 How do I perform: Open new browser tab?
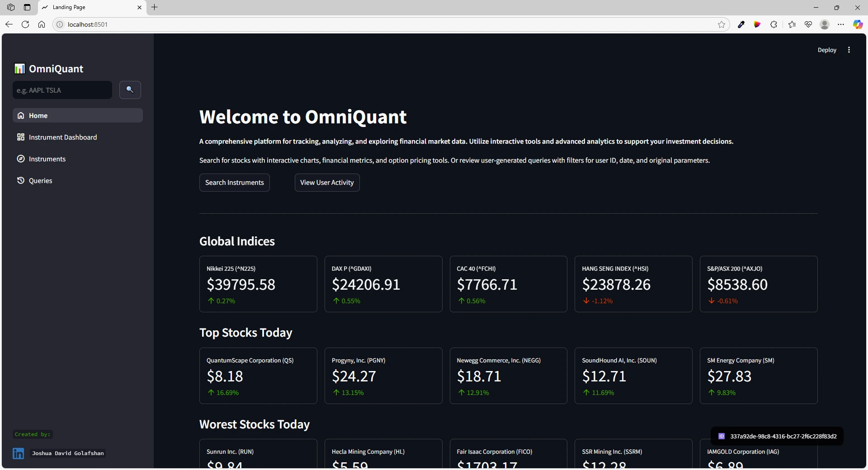[155, 7]
